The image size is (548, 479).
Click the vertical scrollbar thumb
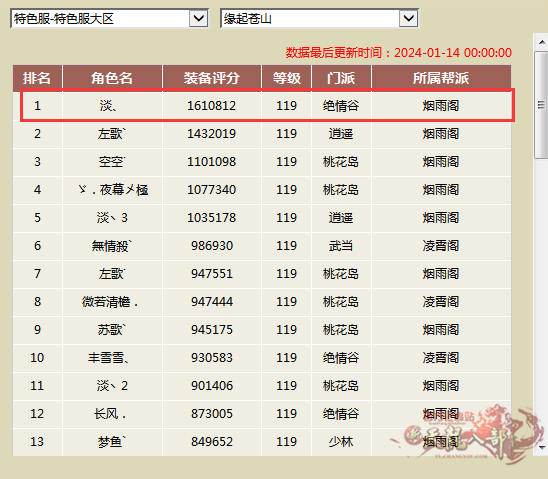point(541,105)
